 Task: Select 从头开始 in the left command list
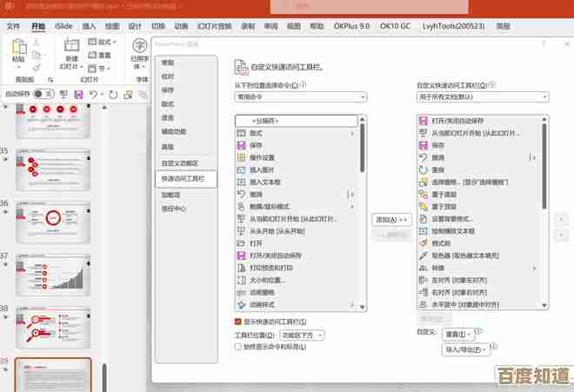click(x=297, y=231)
